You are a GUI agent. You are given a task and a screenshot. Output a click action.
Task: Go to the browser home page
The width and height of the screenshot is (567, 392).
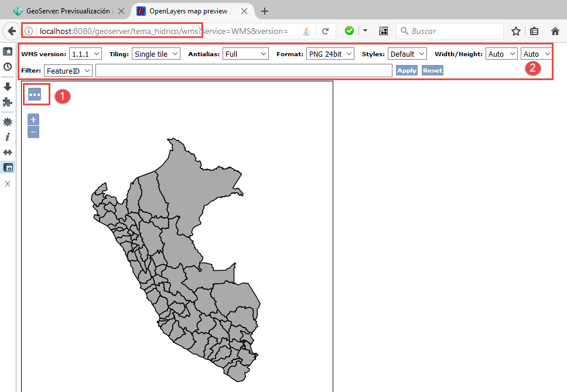[x=554, y=30]
